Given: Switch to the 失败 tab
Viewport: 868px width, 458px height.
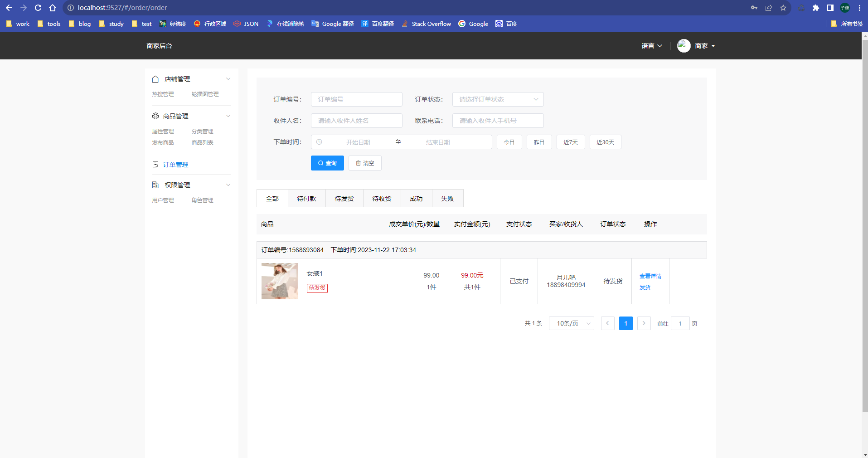Looking at the screenshot, I should 447,198.
